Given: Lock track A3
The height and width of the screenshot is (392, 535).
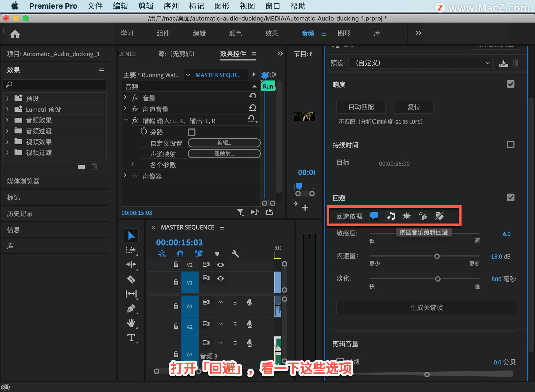Looking at the screenshot, I should click(x=176, y=354).
